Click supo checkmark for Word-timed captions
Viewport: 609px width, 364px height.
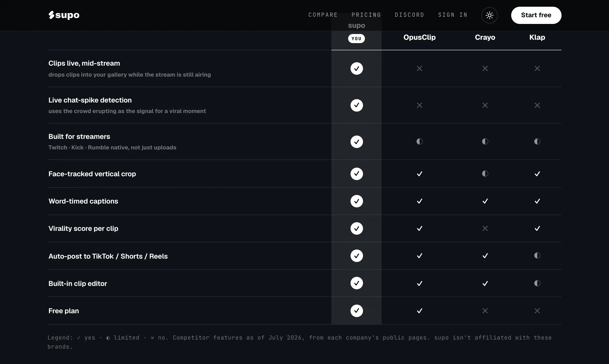(x=357, y=201)
